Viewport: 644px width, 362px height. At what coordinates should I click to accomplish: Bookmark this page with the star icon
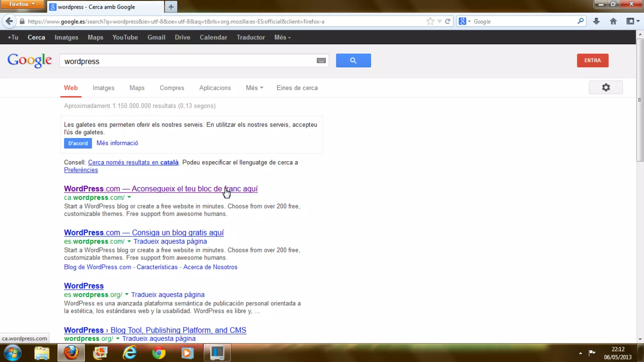click(430, 21)
